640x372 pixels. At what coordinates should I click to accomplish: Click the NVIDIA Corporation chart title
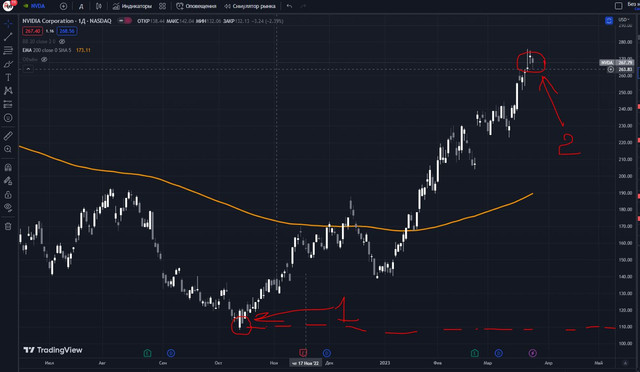point(67,21)
